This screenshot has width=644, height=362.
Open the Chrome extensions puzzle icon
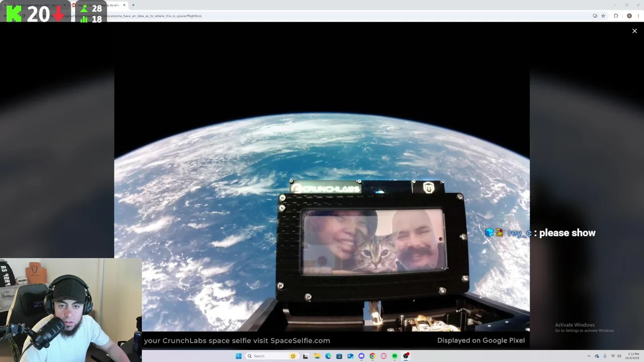click(616, 16)
